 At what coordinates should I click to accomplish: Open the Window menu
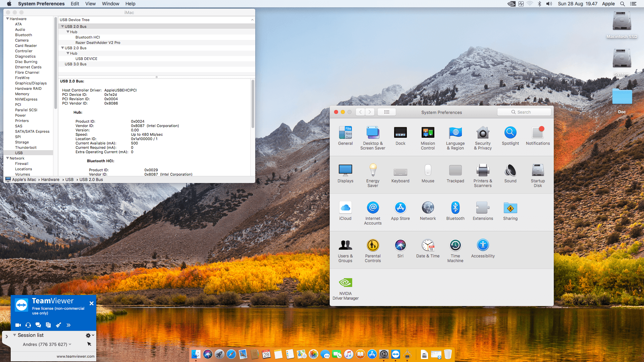[x=110, y=4]
